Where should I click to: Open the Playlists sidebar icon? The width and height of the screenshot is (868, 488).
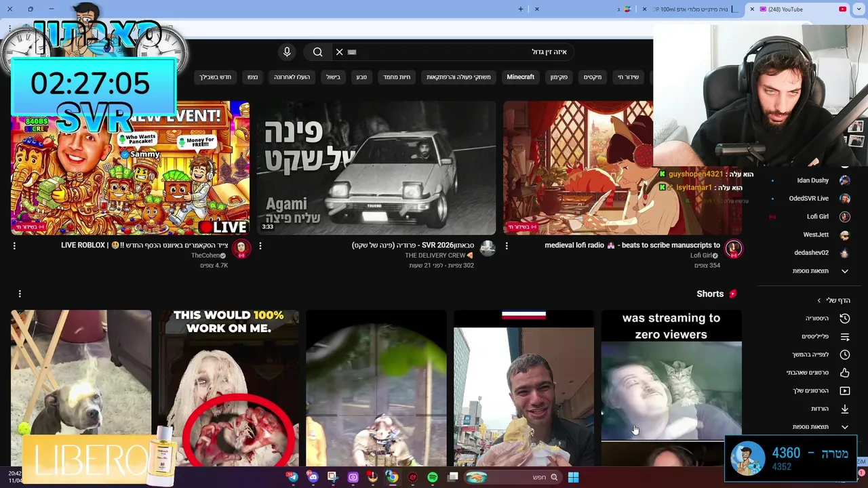844,337
